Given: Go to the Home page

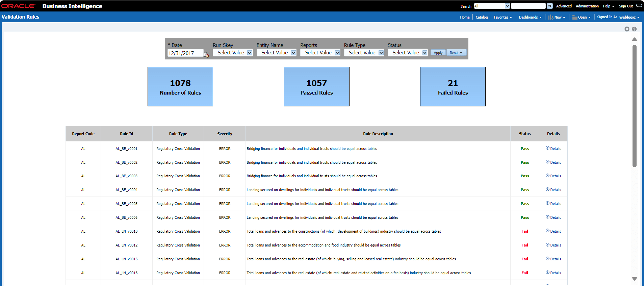Looking at the screenshot, I should [x=465, y=17].
